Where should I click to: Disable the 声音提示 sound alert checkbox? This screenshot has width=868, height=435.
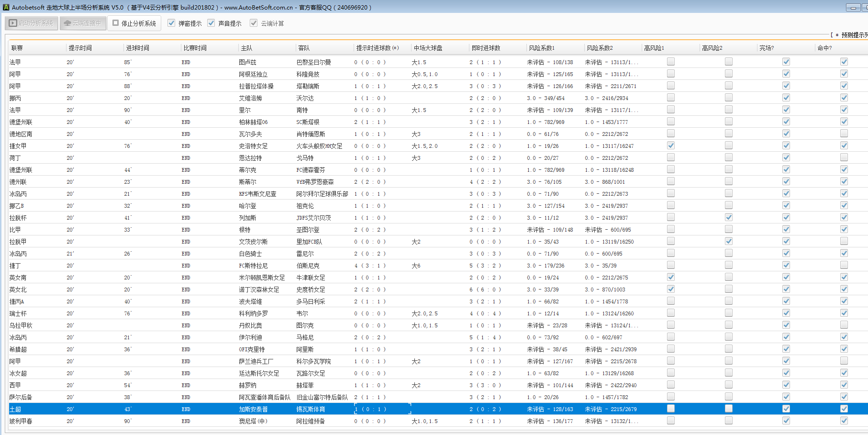pos(211,23)
